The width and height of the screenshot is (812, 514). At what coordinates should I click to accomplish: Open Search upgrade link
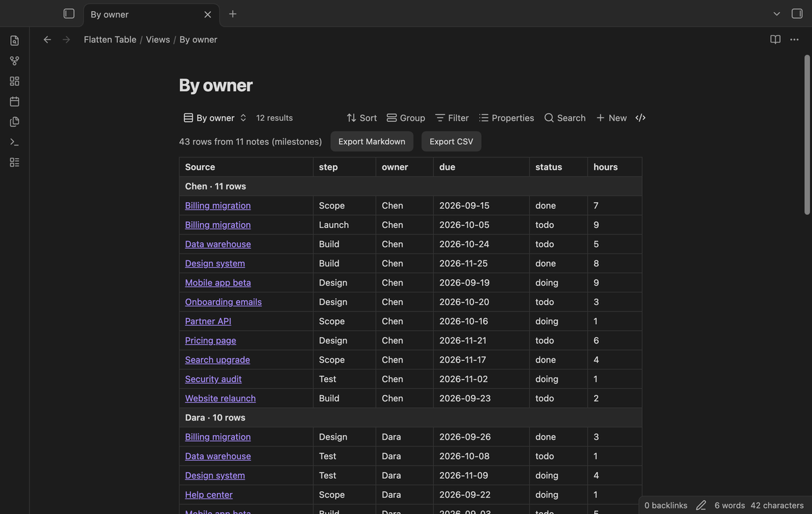pos(218,360)
